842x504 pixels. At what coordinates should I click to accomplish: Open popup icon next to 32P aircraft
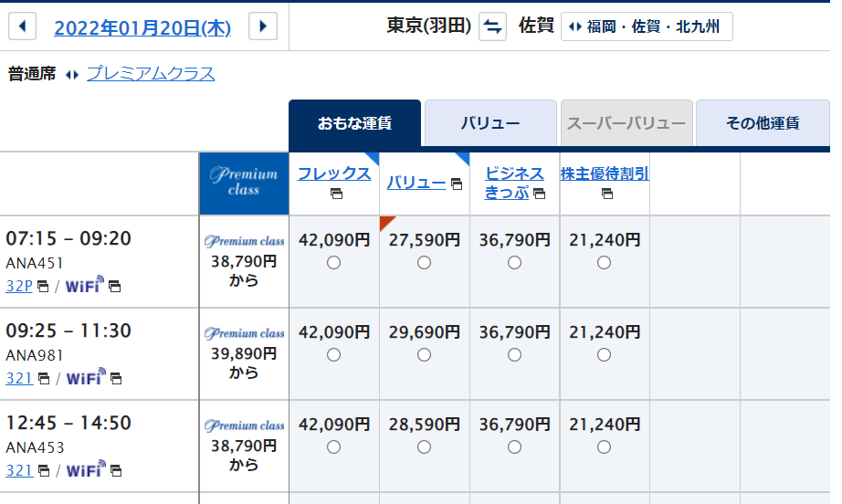43,287
